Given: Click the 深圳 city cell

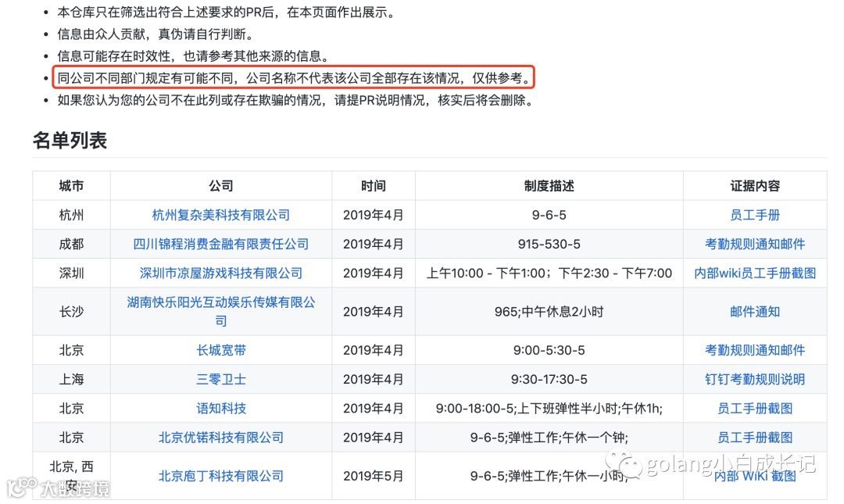Looking at the screenshot, I should click(72, 273).
